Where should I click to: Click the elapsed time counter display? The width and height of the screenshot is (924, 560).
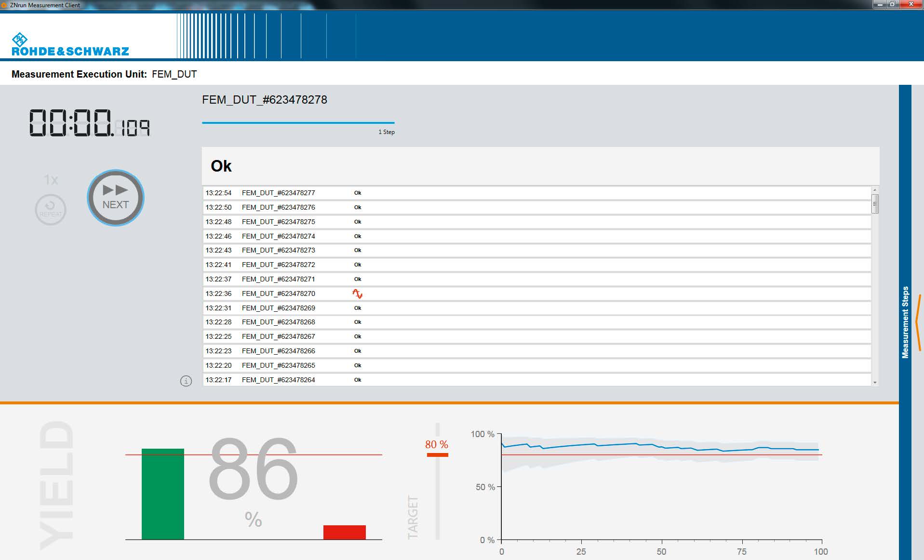click(90, 123)
